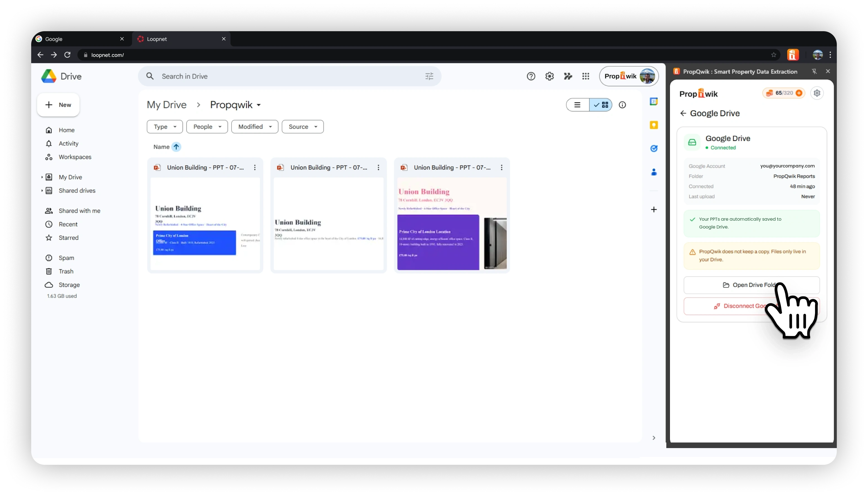Image resolution: width=868 pixels, height=496 pixels.
Task: Open the Type filter dropdown
Action: pyautogui.click(x=165, y=127)
